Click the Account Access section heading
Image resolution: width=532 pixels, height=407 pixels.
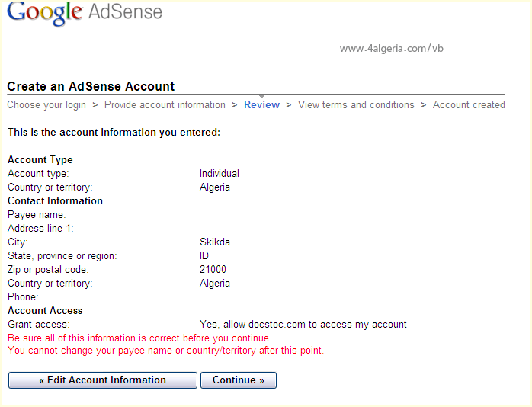tap(45, 311)
